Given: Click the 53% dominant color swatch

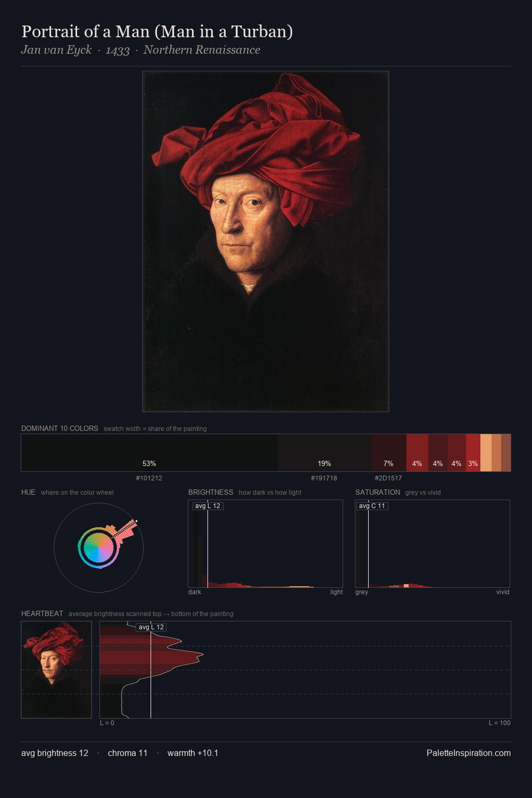Looking at the screenshot, I should tap(149, 453).
